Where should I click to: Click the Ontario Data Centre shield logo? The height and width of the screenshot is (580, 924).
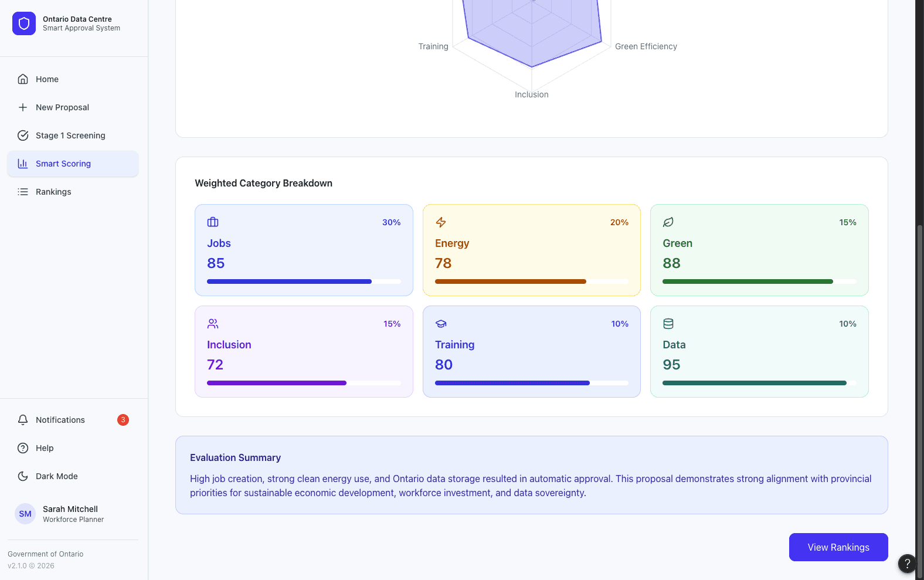pyautogui.click(x=24, y=23)
